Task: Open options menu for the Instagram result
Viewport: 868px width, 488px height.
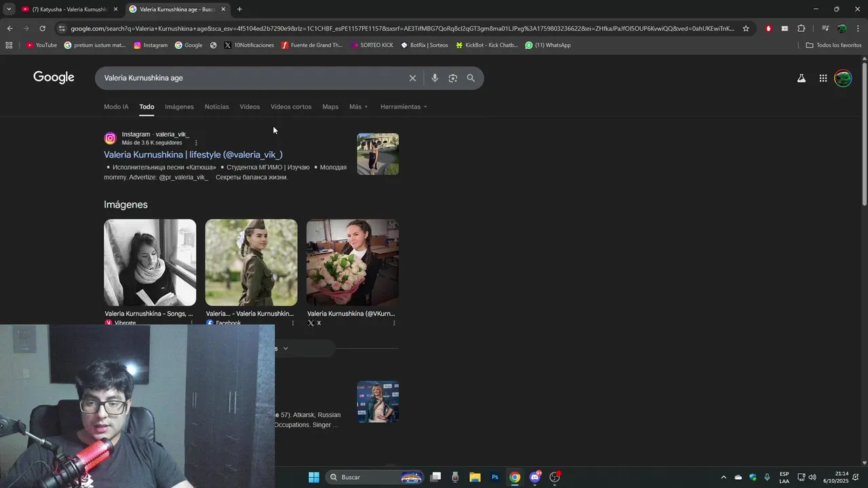Action: (x=196, y=143)
